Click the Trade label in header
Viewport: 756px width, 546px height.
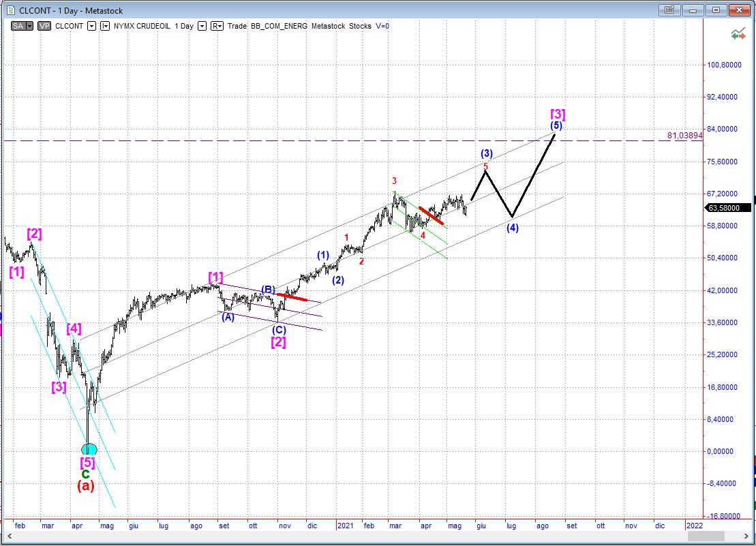pos(237,26)
